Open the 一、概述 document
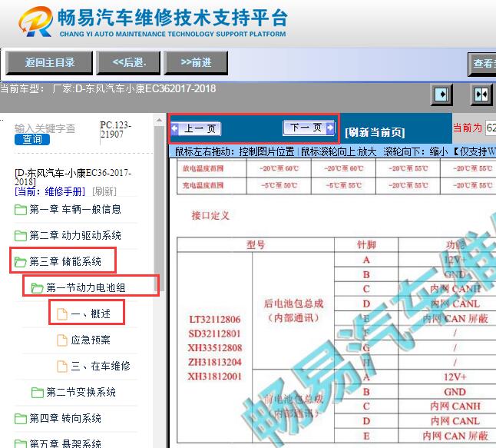 click(x=91, y=314)
